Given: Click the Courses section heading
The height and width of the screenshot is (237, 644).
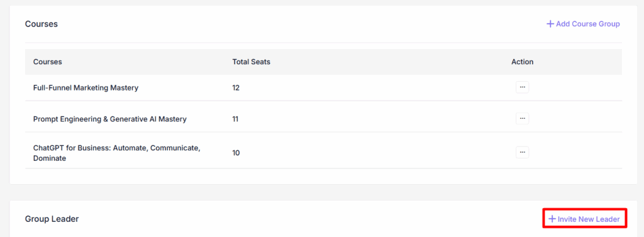Looking at the screenshot, I should pos(42,24).
